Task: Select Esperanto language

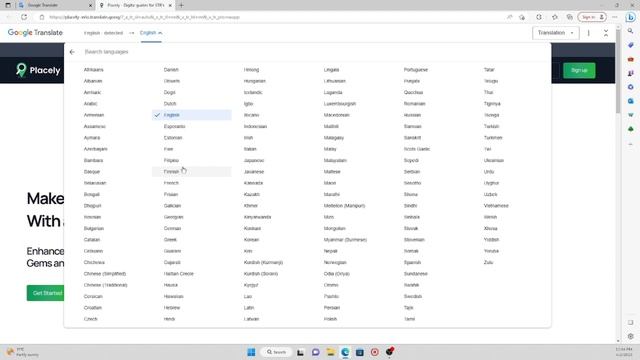Action: tap(174, 127)
